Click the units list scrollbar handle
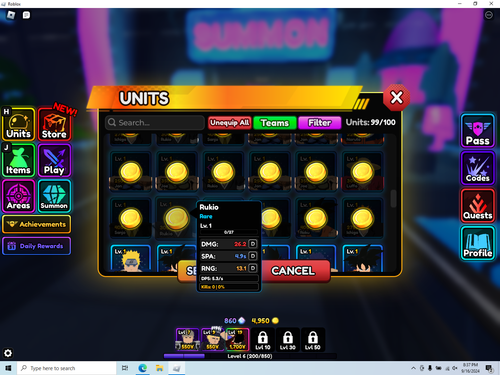The width and height of the screenshot is (500, 375). 393,198
